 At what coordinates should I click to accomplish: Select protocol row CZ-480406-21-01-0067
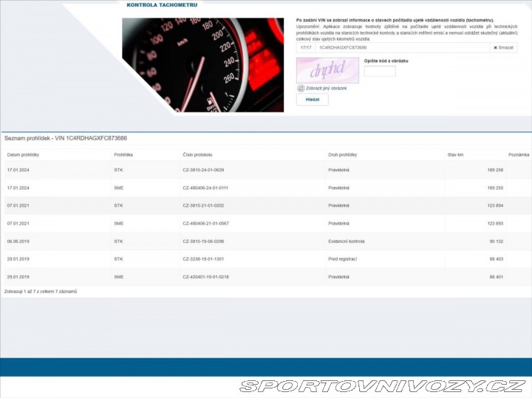point(205,223)
